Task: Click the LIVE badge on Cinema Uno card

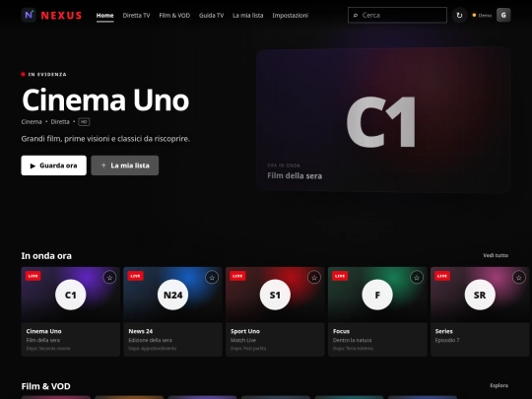Action: [33, 276]
